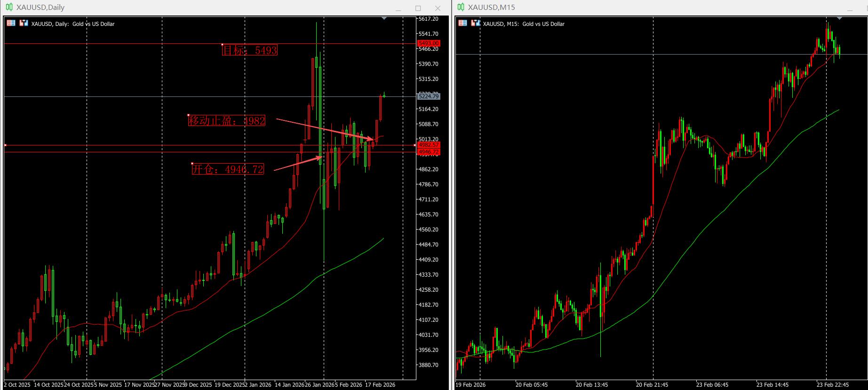Screen dimensions: 868x390
Task: Click the chart shift triangle on Daily chart
Action: pyautogui.click(x=384, y=18)
